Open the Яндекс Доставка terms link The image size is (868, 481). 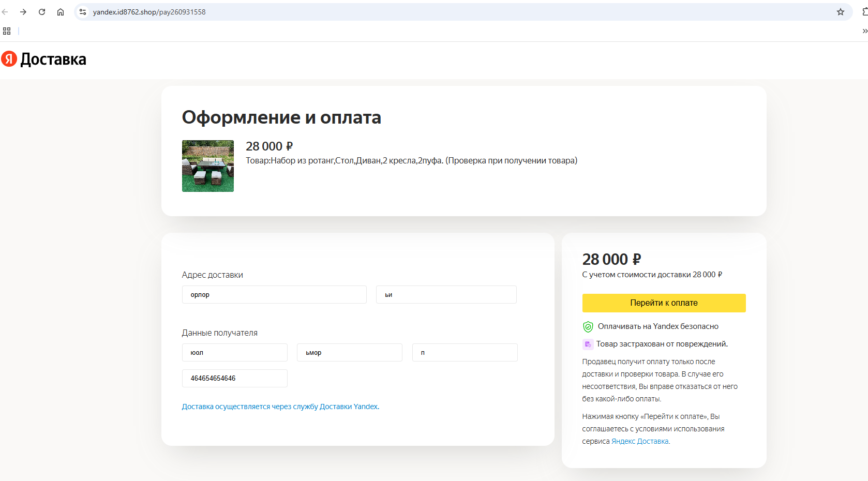click(640, 442)
